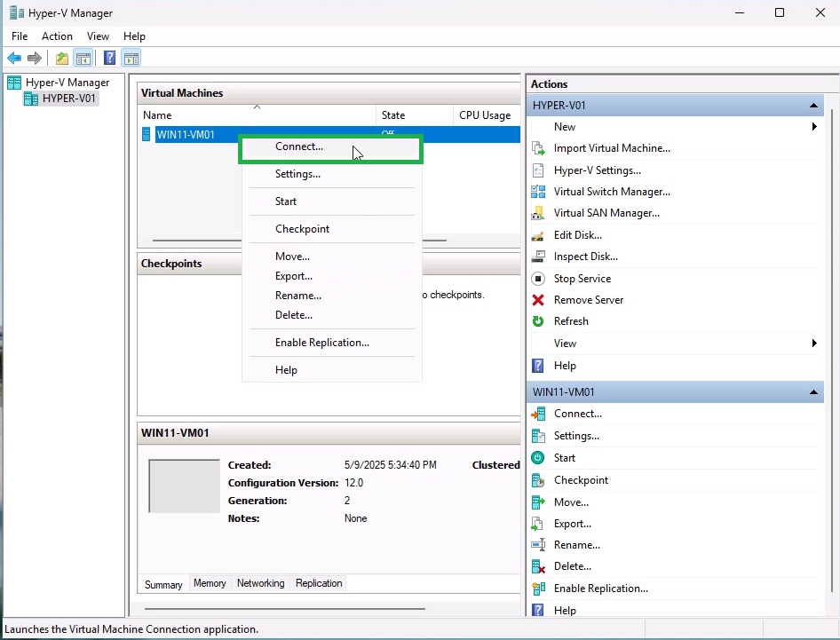Click the Forward arrow toolbar icon
This screenshot has width=840, height=640.
point(35,58)
